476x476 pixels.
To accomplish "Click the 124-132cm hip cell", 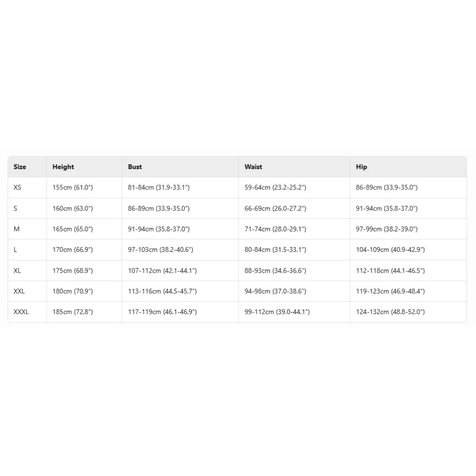I will click(x=390, y=312).
